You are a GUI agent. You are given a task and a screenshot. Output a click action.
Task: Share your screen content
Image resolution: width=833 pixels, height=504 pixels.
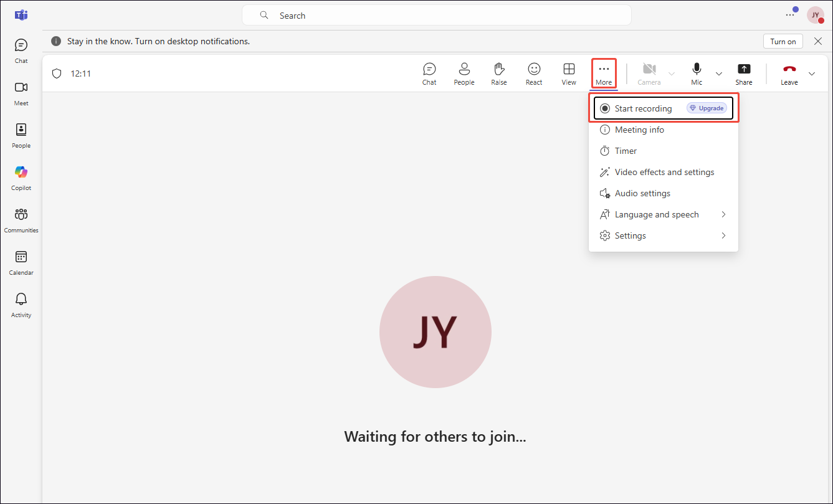pyautogui.click(x=743, y=74)
